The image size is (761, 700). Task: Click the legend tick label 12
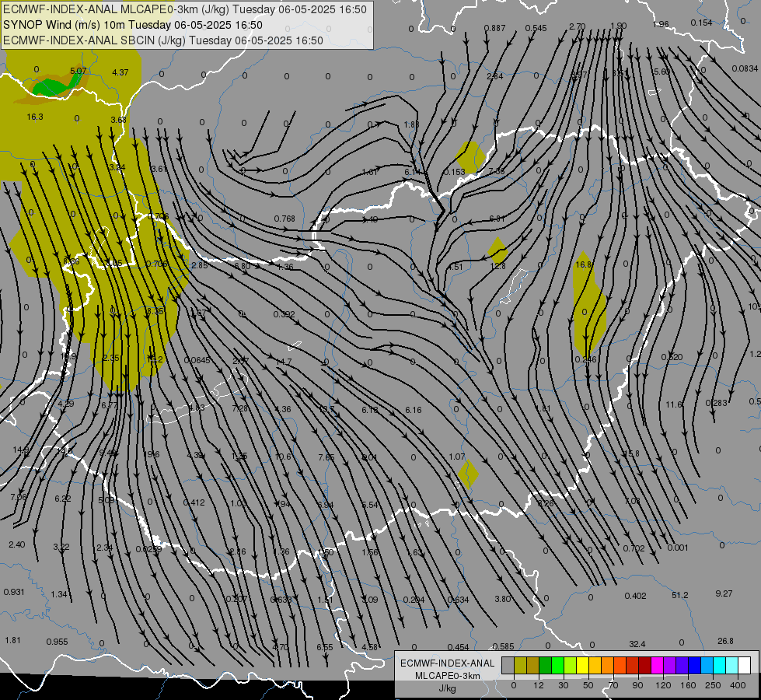click(x=539, y=685)
